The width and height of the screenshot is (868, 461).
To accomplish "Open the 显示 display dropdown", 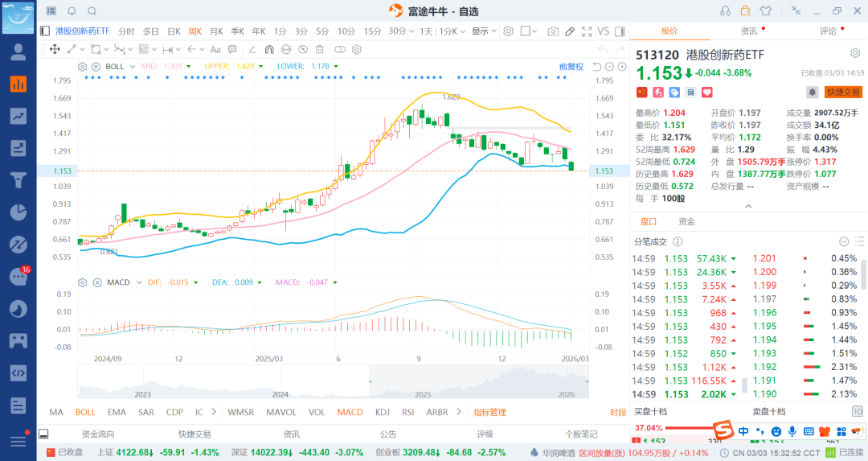I will click(x=484, y=31).
